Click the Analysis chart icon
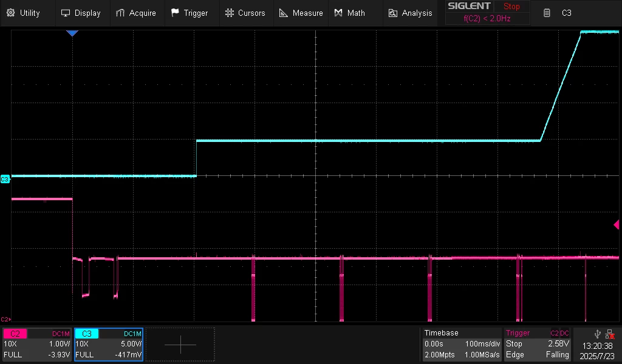622x364 pixels. (x=393, y=13)
